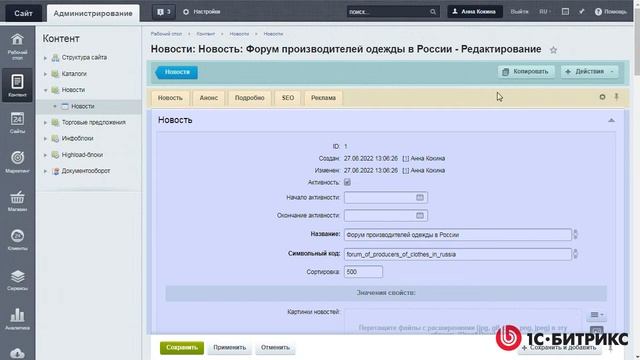640x360 pixels.
Task: Click the Сортировка field with 500
Action: pyautogui.click(x=363, y=272)
